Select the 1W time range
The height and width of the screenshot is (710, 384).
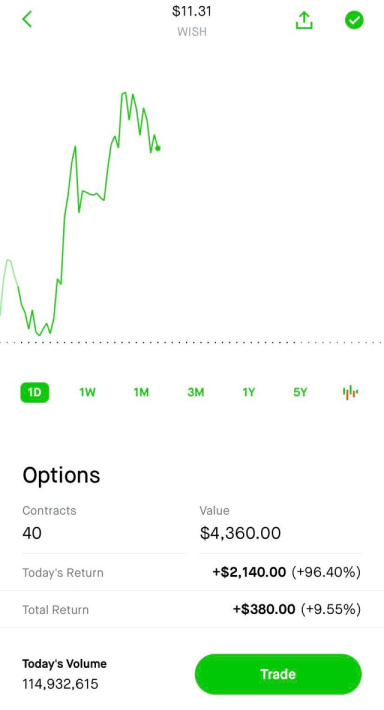coord(87,392)
